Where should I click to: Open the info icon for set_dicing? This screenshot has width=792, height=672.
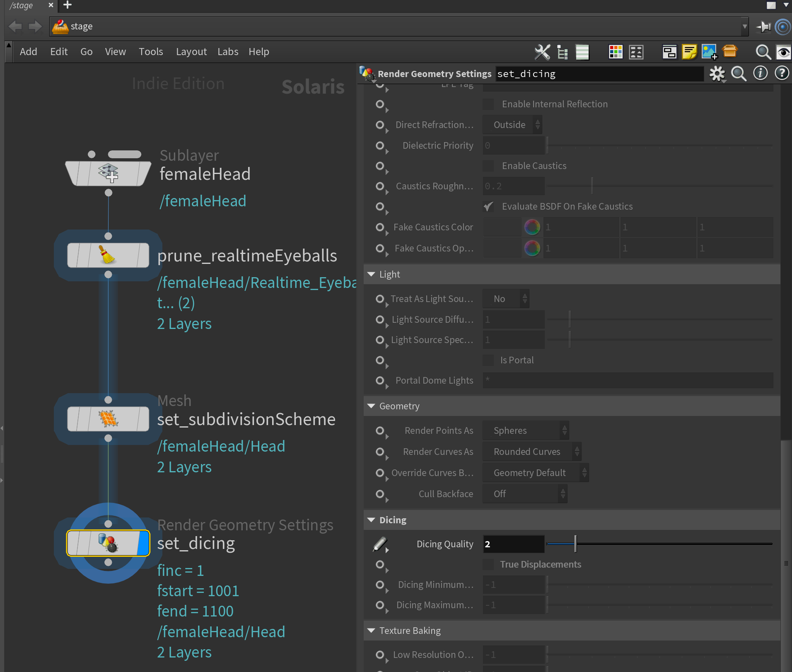(x=760, y=73)
